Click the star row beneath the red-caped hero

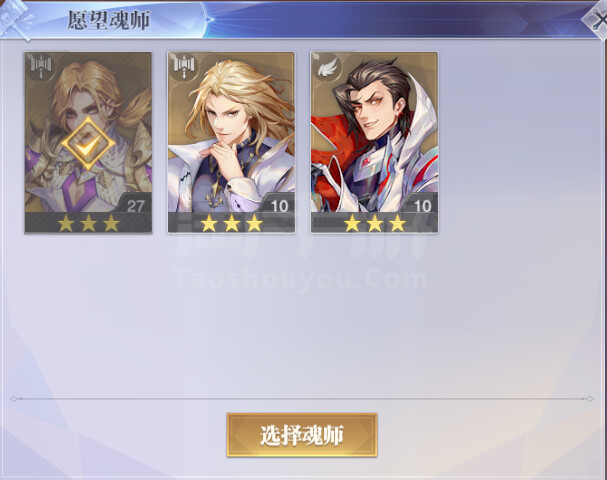pos(374,223)
